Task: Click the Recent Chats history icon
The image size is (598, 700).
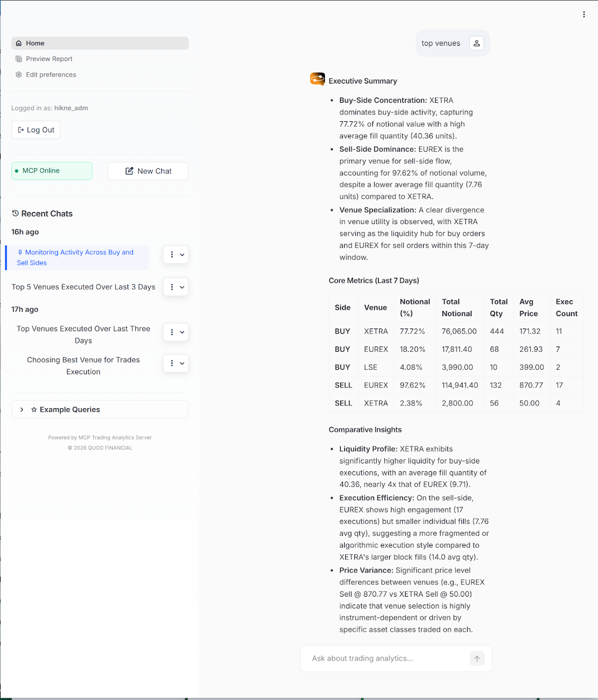Action: (x=15, y=213)
